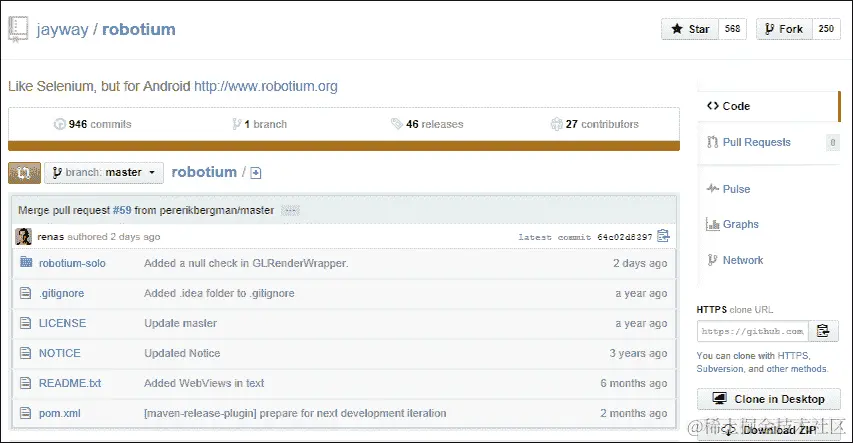The height and width of the screenshot is (443, 853).
Task: View 27 contributors
Action: pyautogui.click(x=595, y=124)
